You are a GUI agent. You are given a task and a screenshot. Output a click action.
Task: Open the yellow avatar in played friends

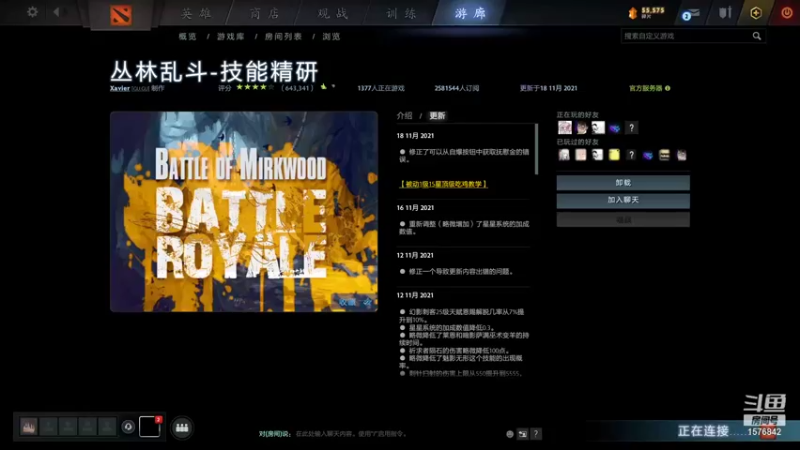tap(614, 155)
